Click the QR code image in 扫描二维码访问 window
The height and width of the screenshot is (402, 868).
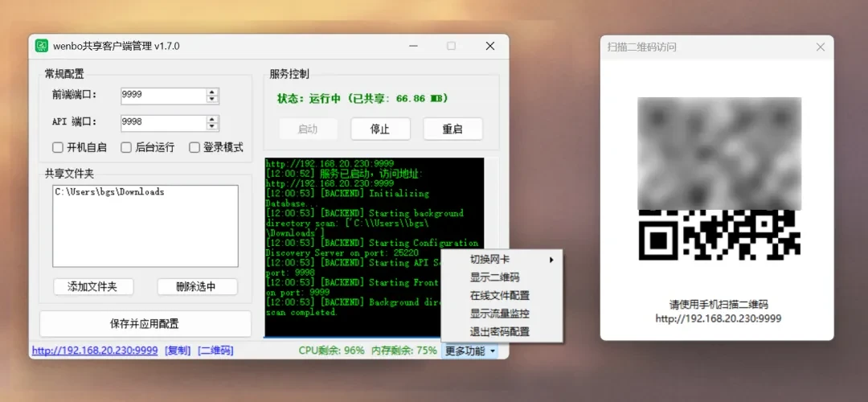(719, 178)
